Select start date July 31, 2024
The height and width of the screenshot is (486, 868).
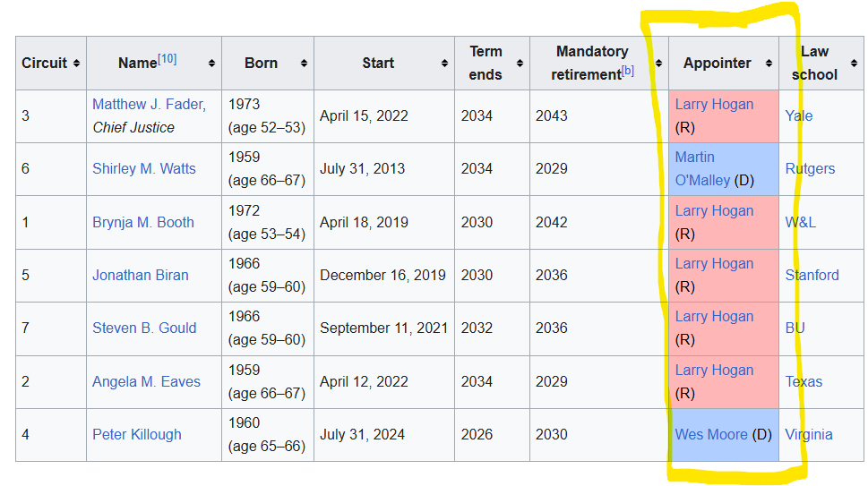pyautogui.click(x=362, y=435)
